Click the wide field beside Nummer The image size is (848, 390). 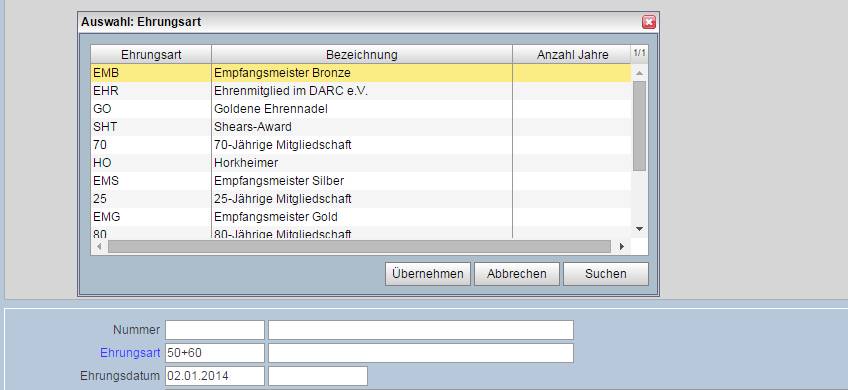pos(421,330)
